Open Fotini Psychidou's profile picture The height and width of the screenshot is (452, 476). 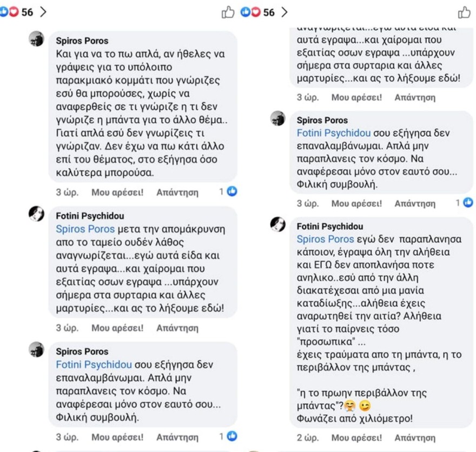(x=35, y=215)
